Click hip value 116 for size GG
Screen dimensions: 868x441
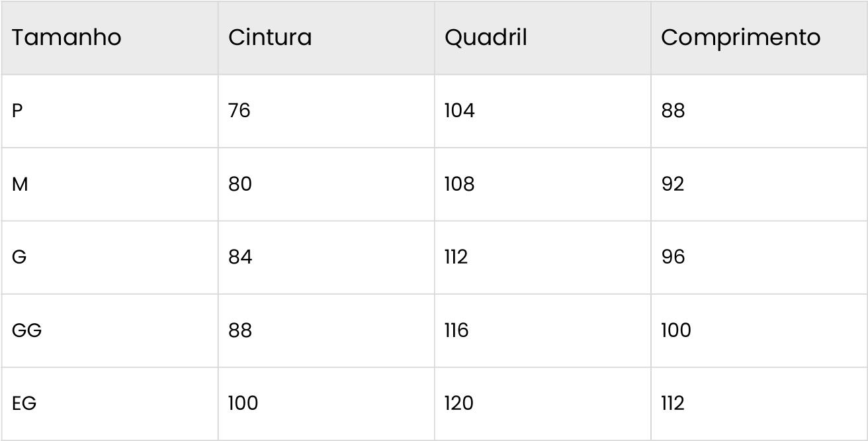(456, 330)
